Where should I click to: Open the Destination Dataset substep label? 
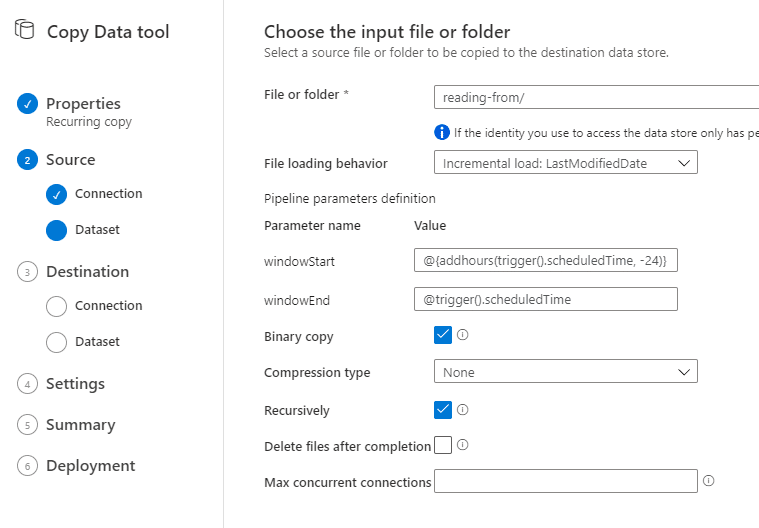[x=97, y=342]
